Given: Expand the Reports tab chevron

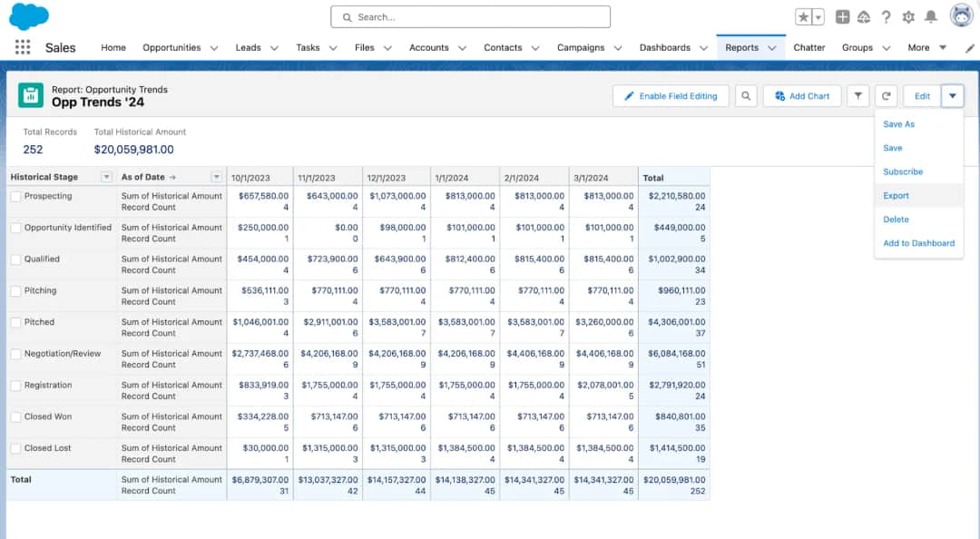Looking at the screenshot, I should tap(772, 48).
